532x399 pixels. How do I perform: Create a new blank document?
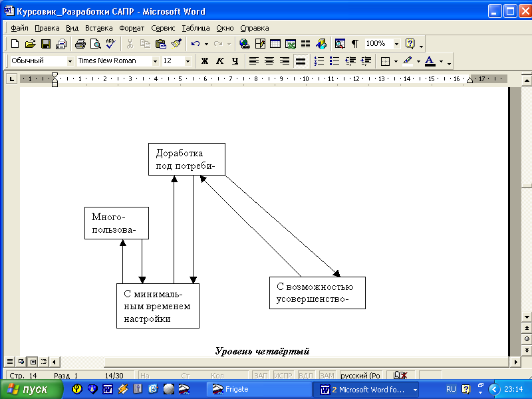pos(15,44)
